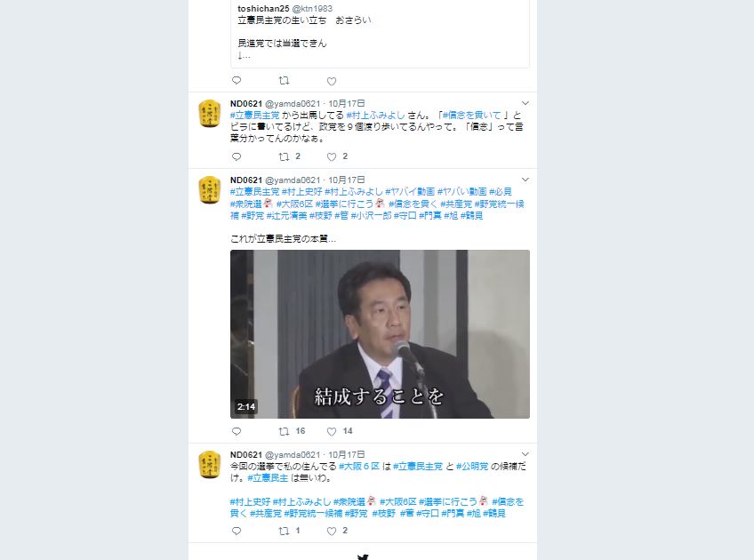Open the first ND0621 tweet options chevron

(525, 103)
